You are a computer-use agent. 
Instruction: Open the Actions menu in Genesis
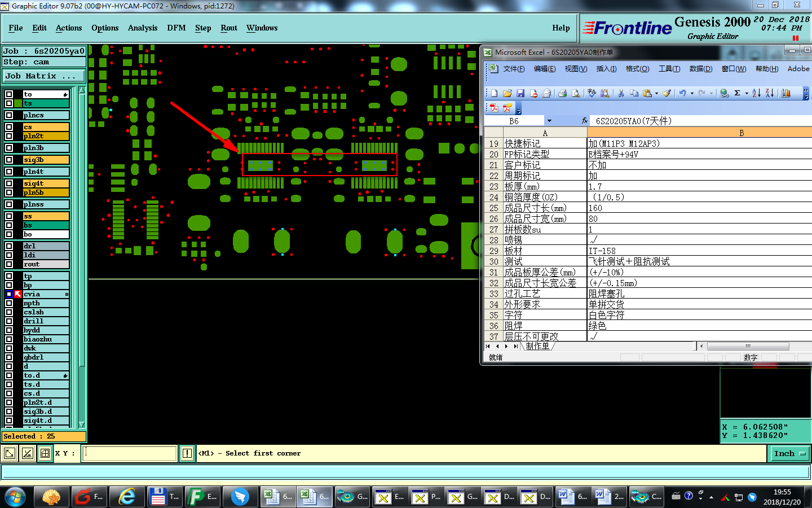69,28
